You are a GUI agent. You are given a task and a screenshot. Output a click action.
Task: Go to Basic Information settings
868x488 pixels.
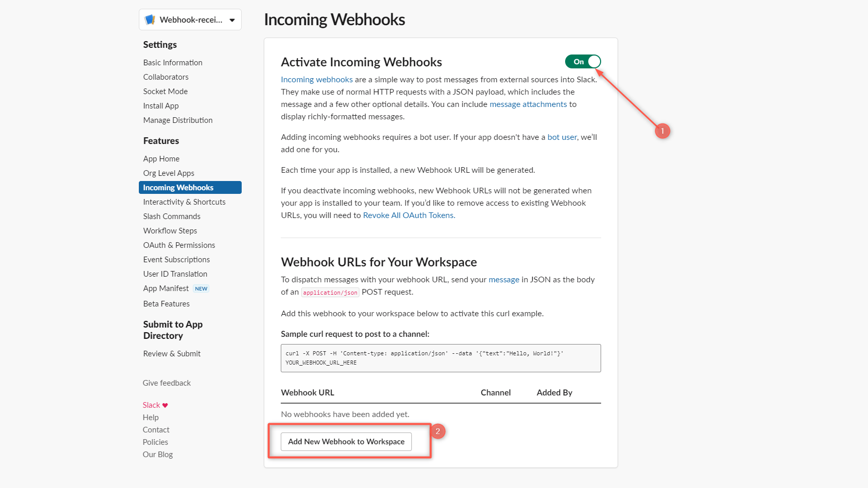(172, 62)
